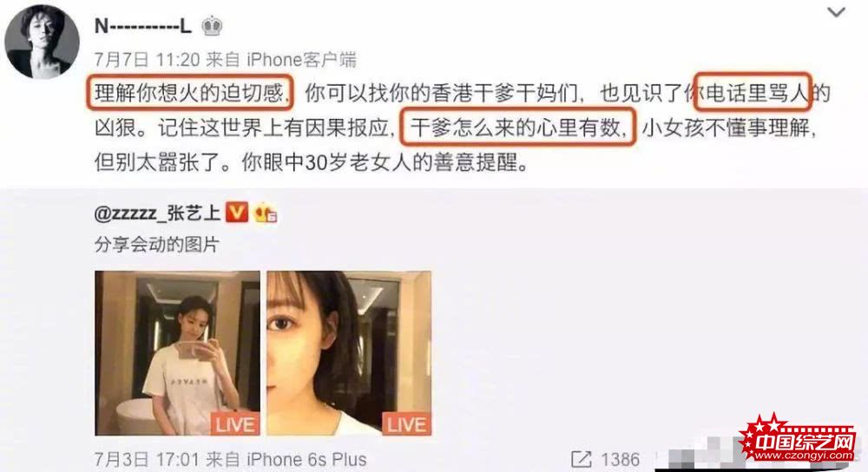Click the 1386 repost count
This screenshot has width=868, height=472.
[620, 459]
